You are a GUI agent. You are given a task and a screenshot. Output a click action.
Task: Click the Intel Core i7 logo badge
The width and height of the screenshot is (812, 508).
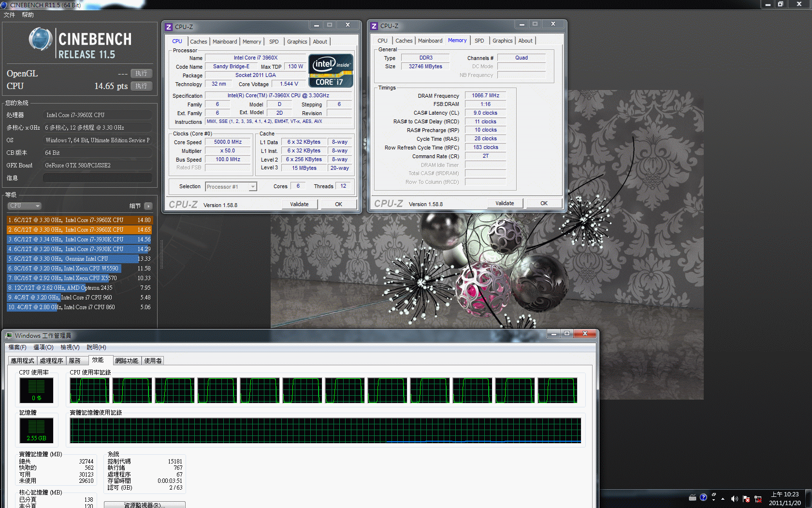click(x=331, y=71)
